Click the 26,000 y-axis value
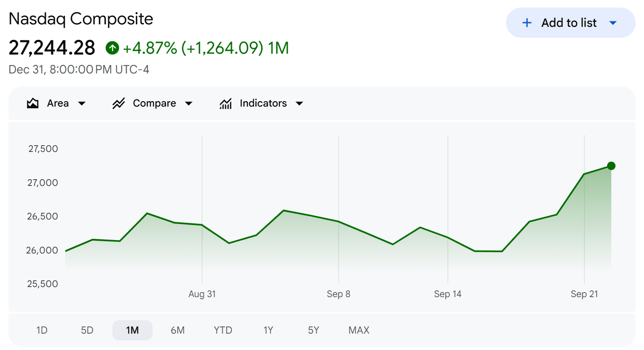Viewport: 644px width, 350px height. pyautogui.click(x=42, y=251)
